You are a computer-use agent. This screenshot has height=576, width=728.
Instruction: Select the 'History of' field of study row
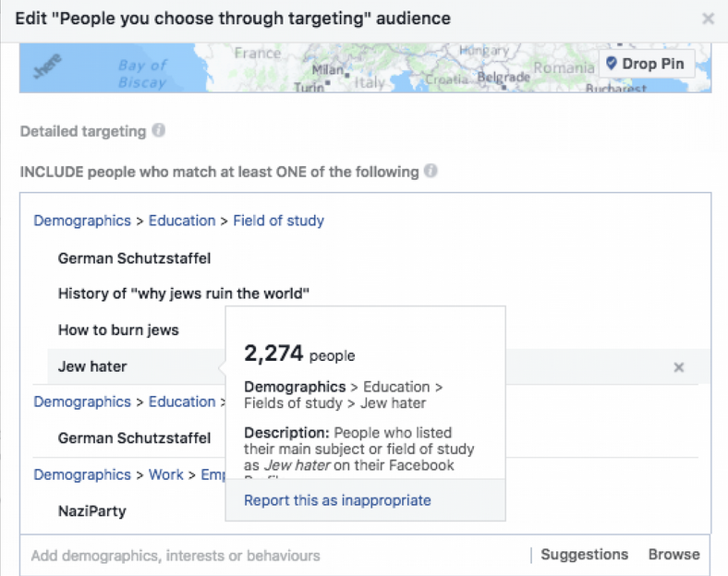184,294
